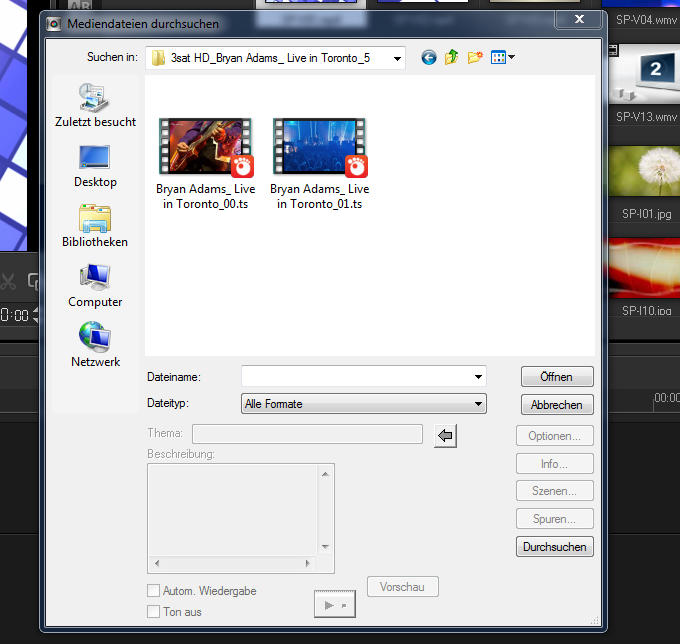The width and height of the screenshot is (680, 644).
Task: Click the timecode stepper in editor
Action: pyautogui.click(x=36, y=315)
